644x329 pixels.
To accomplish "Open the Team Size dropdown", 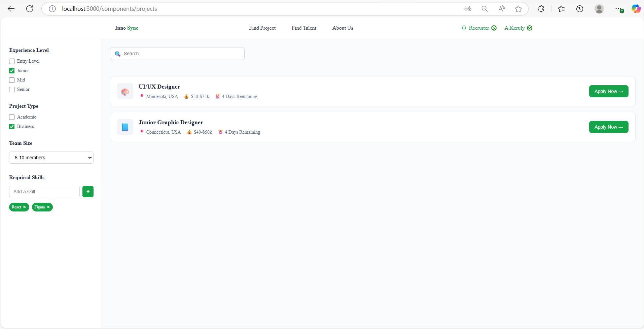I will [x=51, y=157].
